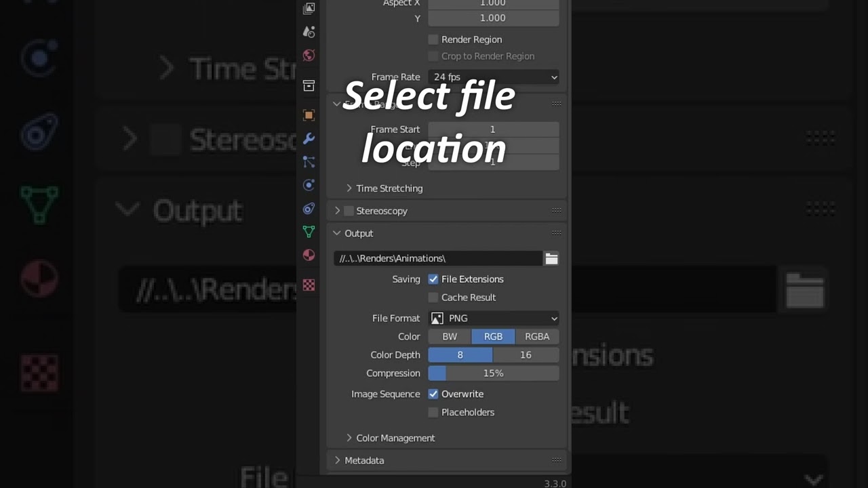The height and width of the screenshot is (488, 868).
Task: Collapse the Output panel
Action: coord(337,233)
